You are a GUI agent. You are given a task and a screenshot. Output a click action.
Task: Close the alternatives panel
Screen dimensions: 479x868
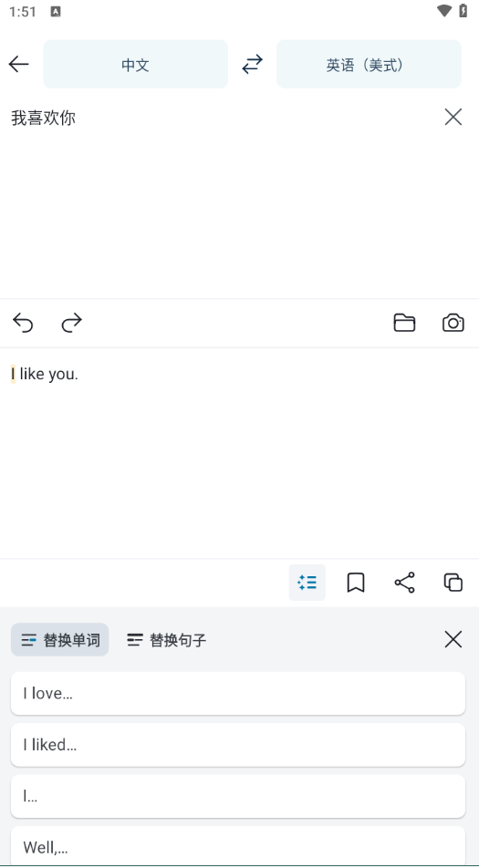(x=453, y=639)
